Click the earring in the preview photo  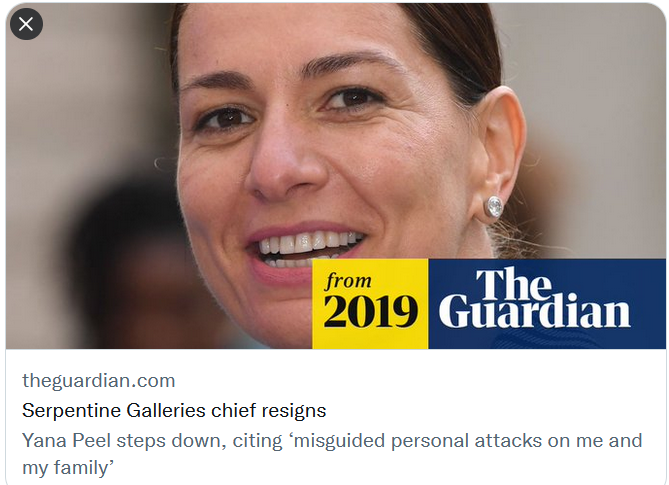[x=494, y=207]
